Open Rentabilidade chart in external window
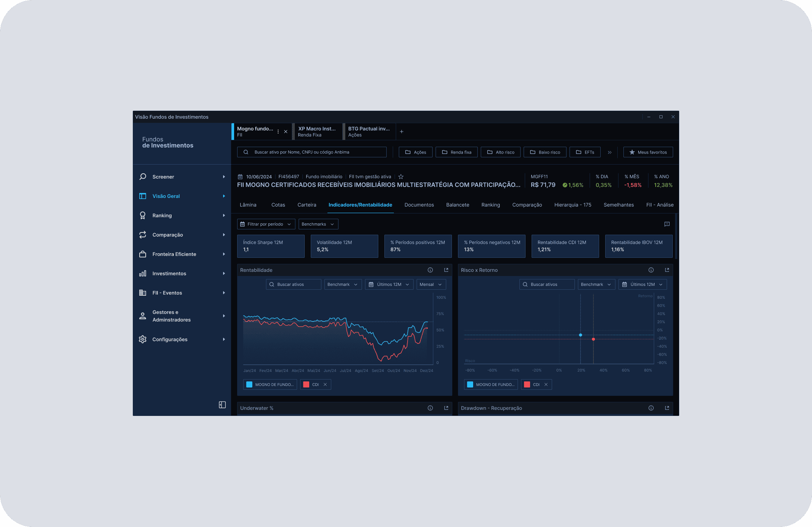The image size is (812, 527). 446,270
